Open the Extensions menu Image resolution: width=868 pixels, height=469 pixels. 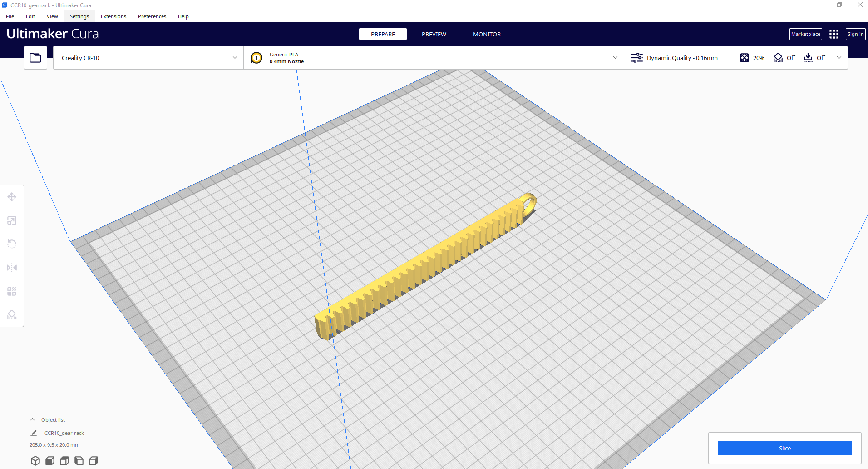pyautogui.click(x=113, y=16)
